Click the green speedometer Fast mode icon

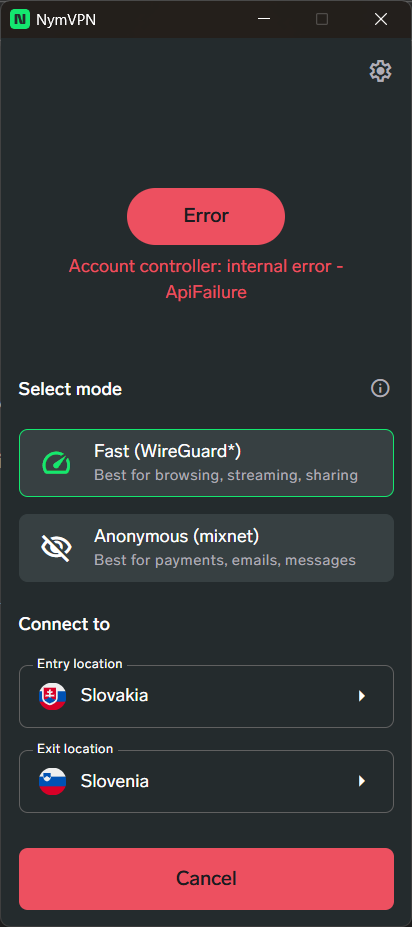[56, 463]
